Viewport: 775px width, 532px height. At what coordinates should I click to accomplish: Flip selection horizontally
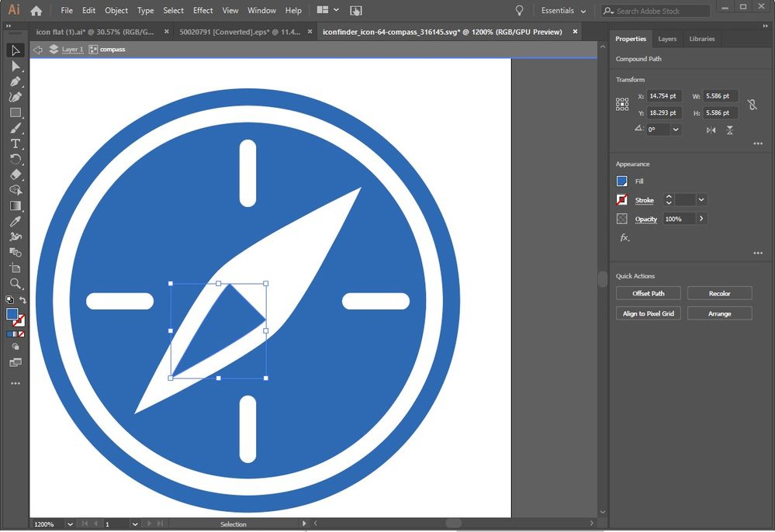coord(711,130)
